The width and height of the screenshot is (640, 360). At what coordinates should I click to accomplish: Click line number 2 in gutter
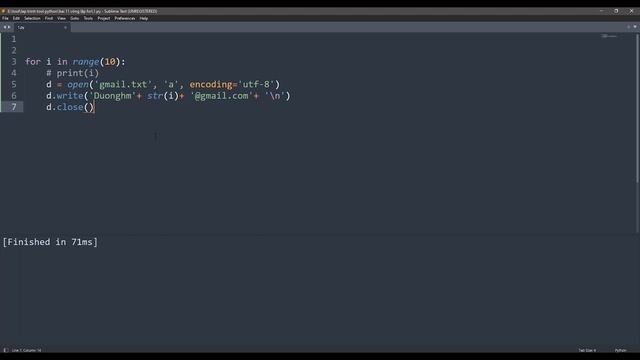14,51
